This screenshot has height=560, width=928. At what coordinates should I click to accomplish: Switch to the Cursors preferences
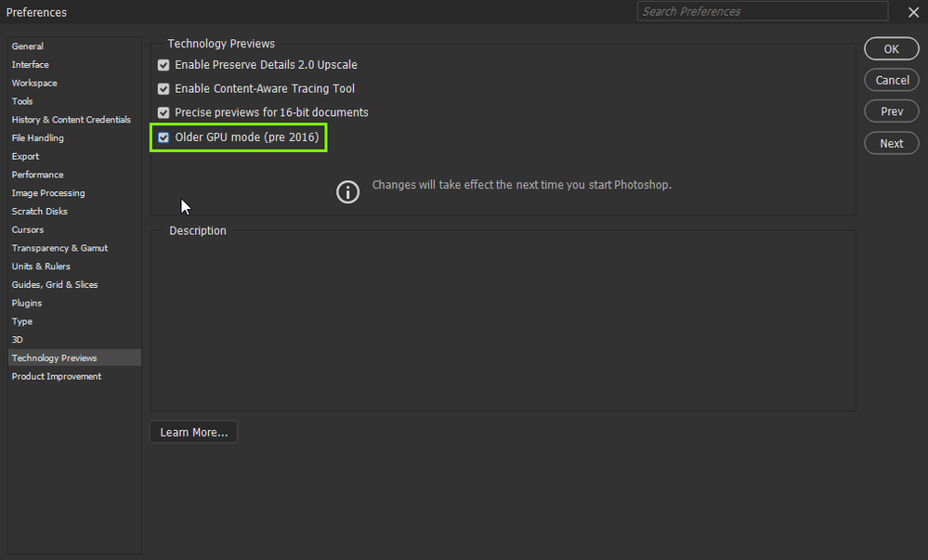pos(27,229)
